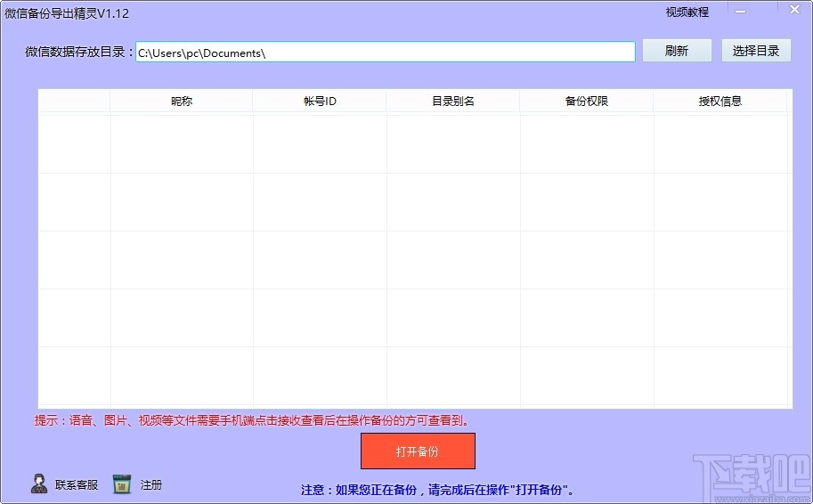
Task: Click the 昵称 column header
Action: (x=182, y=102)
